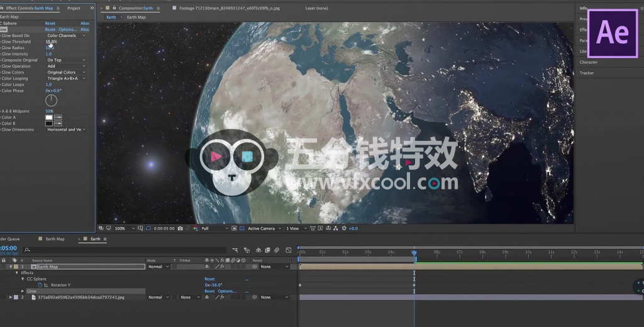Click the label tag column icon
Screen dimensions: 644x327
click(14, 260)
